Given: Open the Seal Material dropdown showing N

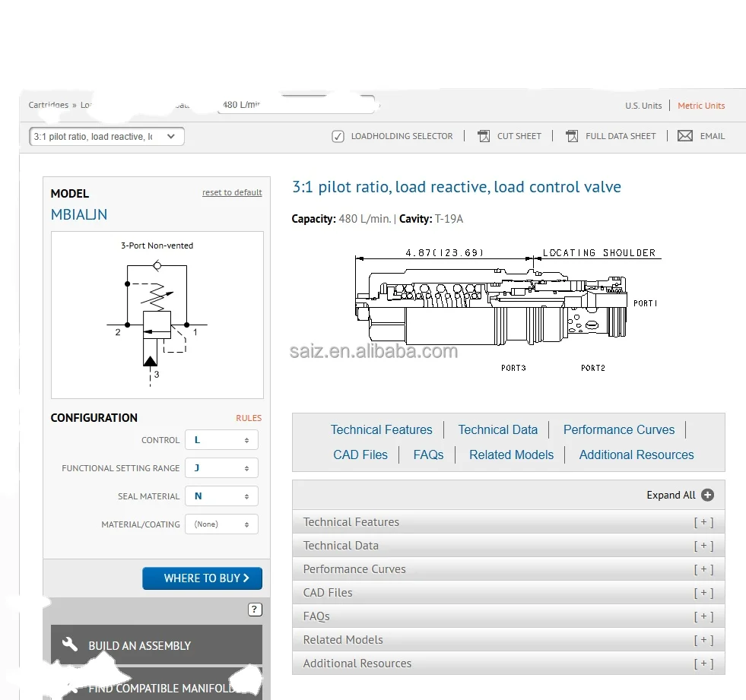Looking at the screenshot, I should click(x=222, y=496).
